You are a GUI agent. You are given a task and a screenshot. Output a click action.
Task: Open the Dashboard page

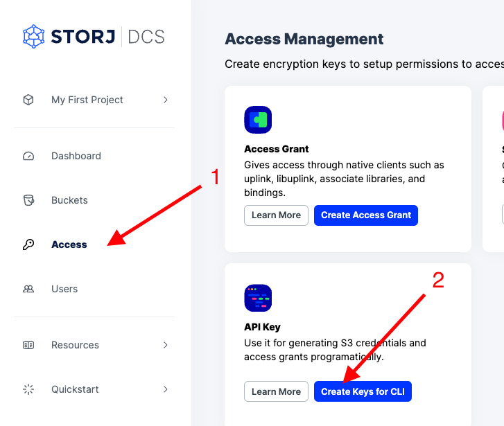[76, 156]
